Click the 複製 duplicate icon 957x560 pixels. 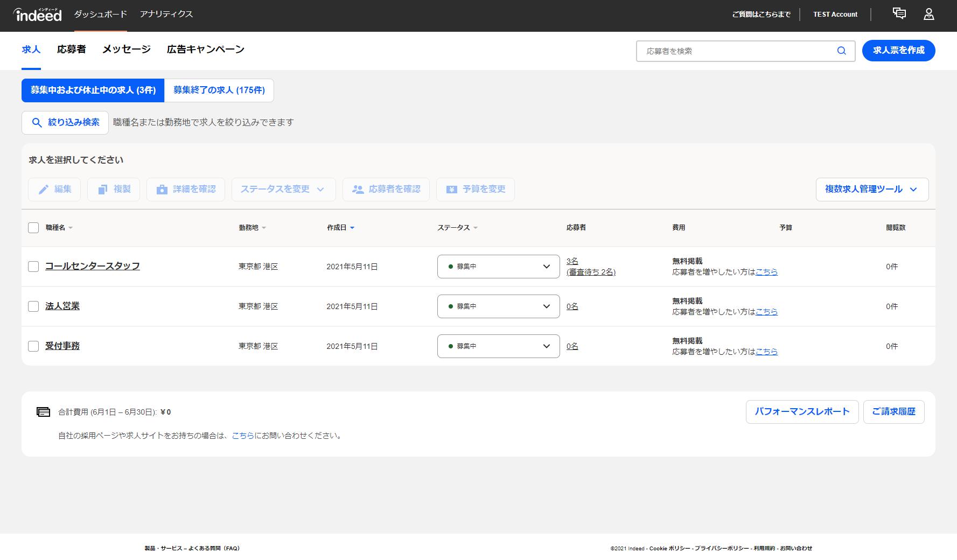(102, 190)
